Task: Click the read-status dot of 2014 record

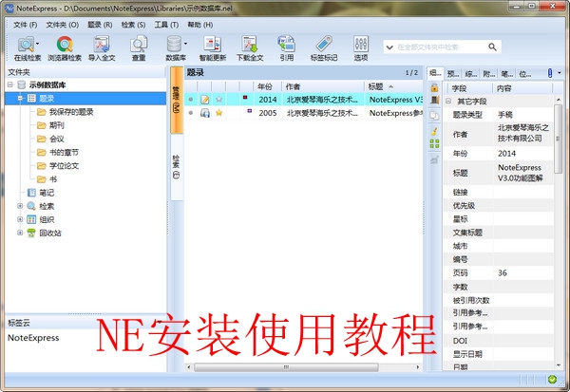Action: pyautogui.click(x=191, y=99)
